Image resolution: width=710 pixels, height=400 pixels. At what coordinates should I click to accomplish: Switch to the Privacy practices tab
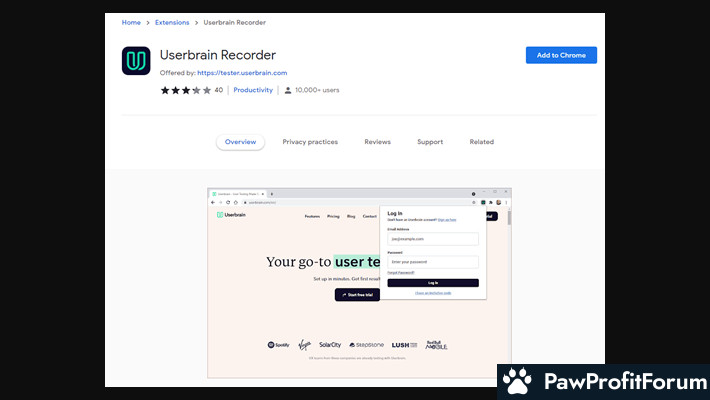[x=310, y=142]
